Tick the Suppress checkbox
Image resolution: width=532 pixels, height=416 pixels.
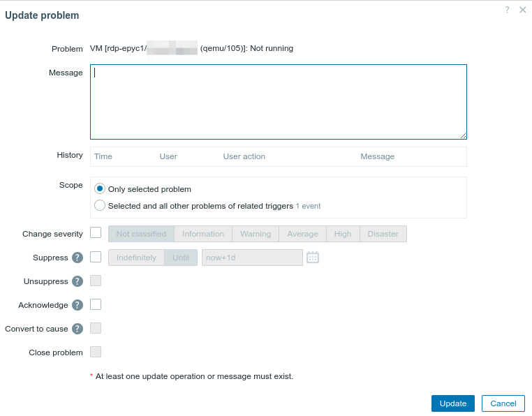click(96, 257)
